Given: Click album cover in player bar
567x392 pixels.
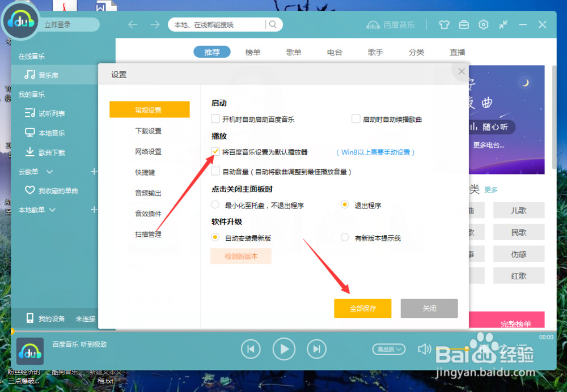Looking at the screenshot, I should tap(30, 351).
